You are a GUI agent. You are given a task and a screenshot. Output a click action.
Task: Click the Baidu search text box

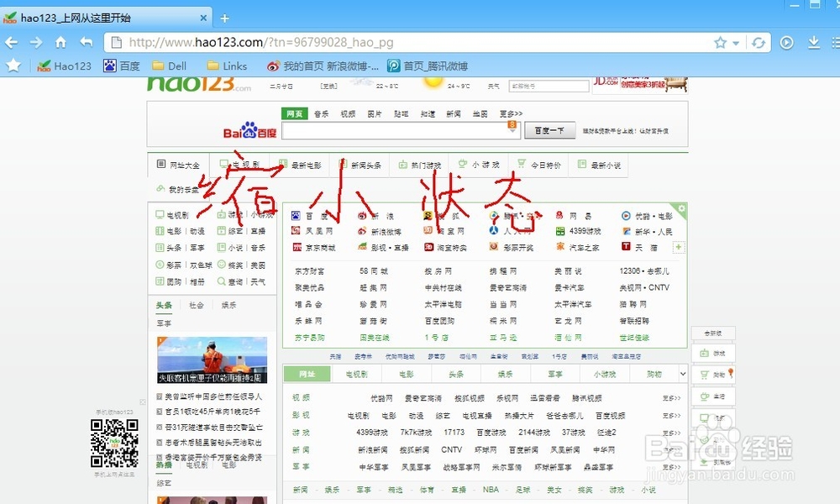[x=401, y=131]
